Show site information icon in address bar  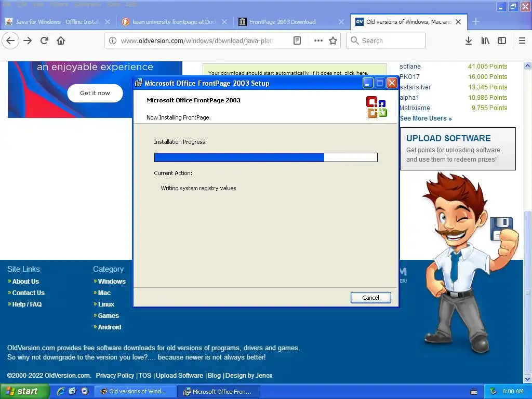[x=113, y=41]
